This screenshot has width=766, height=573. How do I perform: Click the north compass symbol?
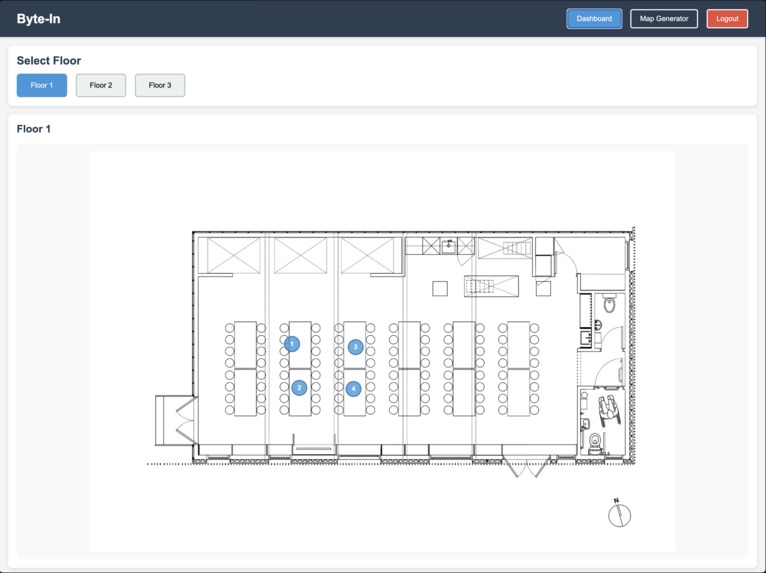point(619,513)
